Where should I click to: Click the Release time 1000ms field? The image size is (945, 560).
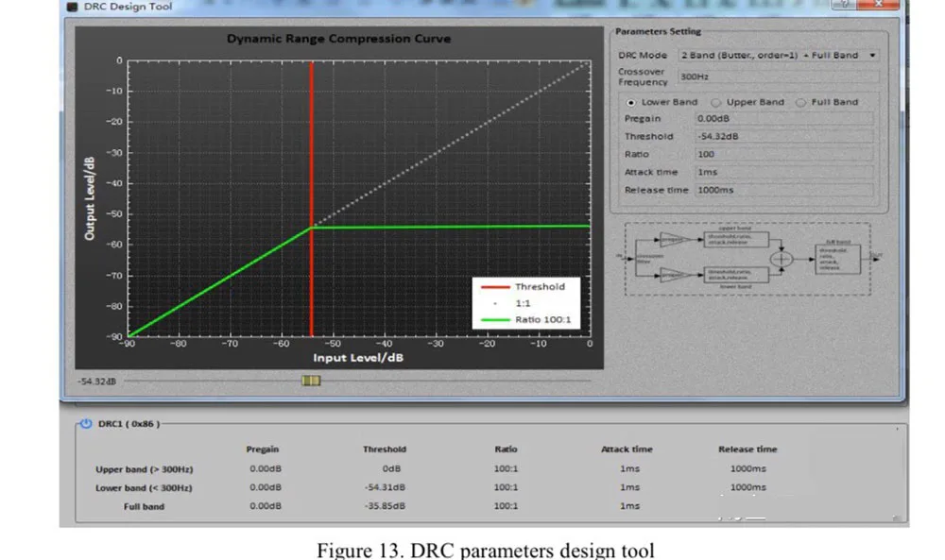[x=783, y=190]
